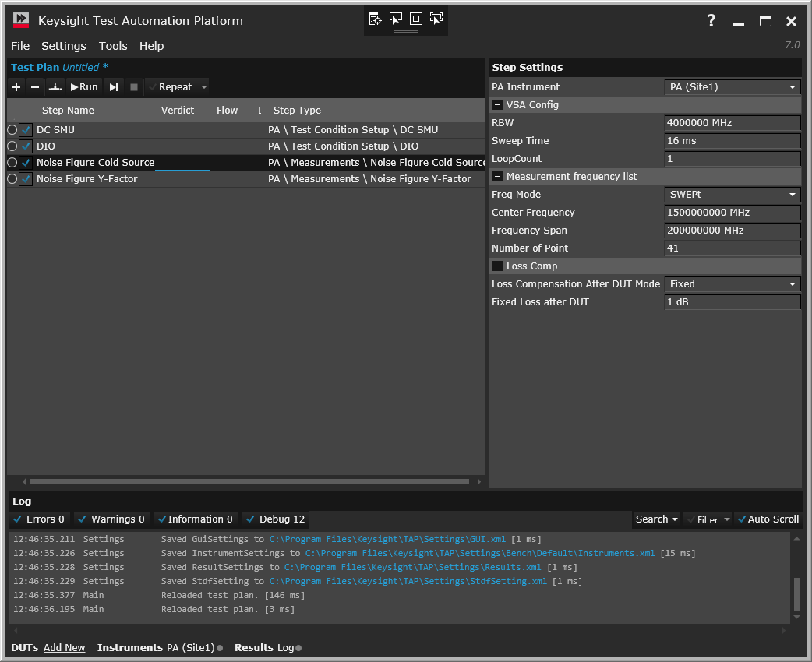
Task: Uncheck the DC SMU step checkbox
Action: (26, 129)
